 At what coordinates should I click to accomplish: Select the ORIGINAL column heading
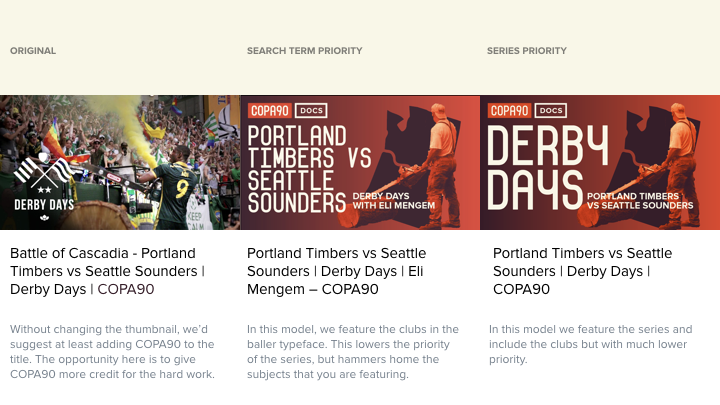(33, 51)
